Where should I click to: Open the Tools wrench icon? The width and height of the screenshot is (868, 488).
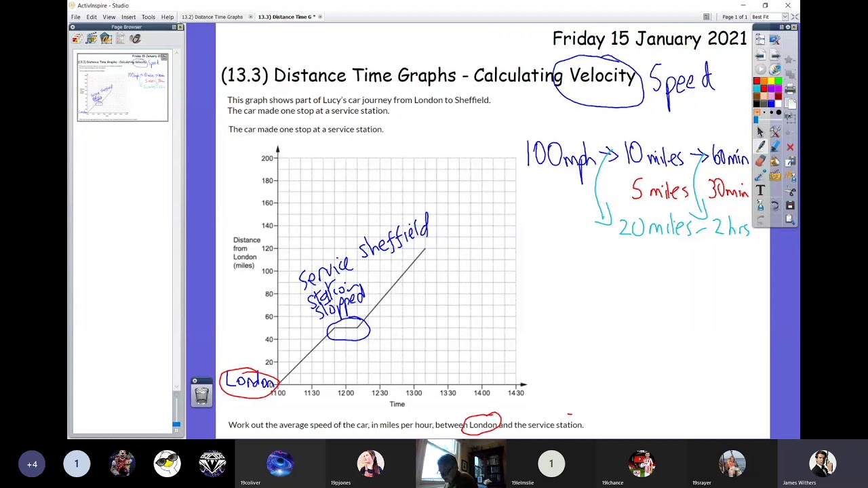point(775,131)
